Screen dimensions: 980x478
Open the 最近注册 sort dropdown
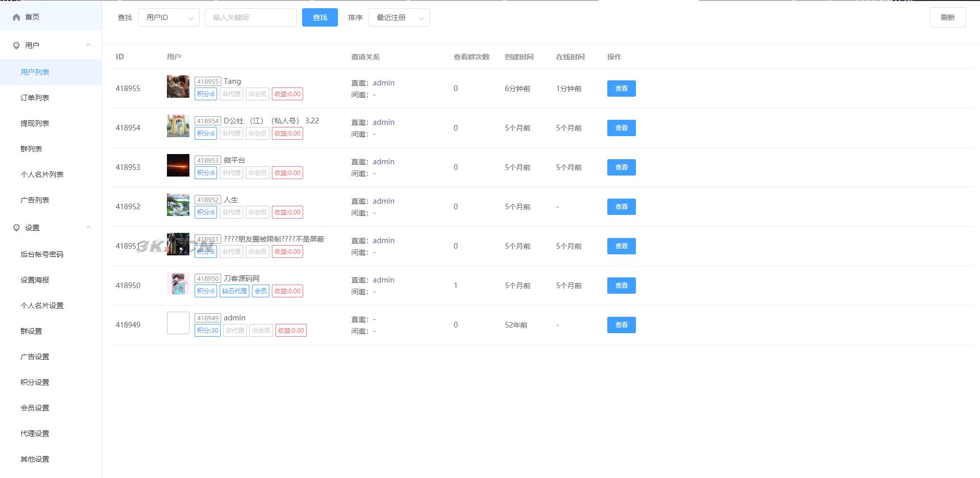(x=399, y=17)
